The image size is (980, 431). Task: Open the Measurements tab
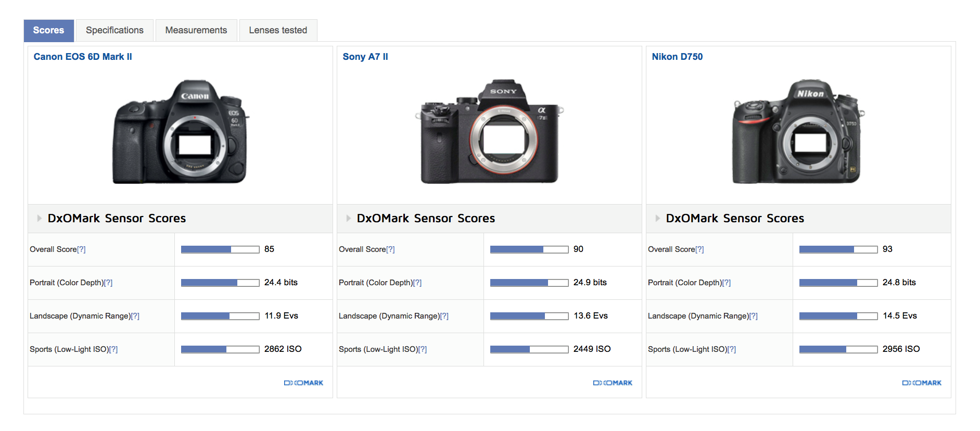[x=196, y=30]
